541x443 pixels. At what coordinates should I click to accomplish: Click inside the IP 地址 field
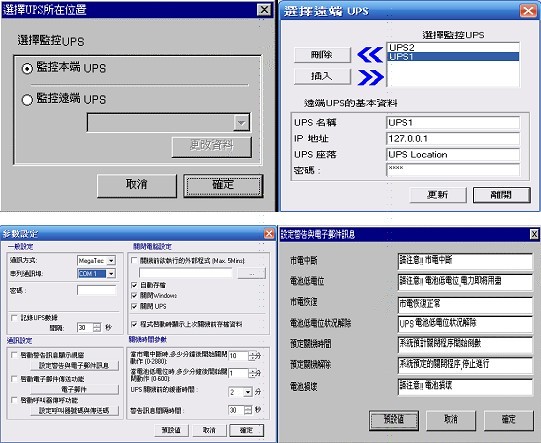[453, 139]
